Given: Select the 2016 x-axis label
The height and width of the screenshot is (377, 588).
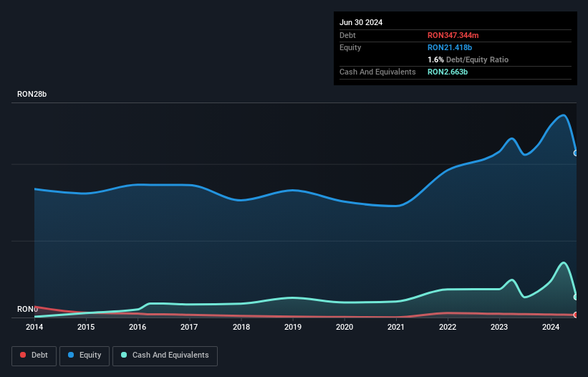Looking at the screenshot, I should click(x=138, y=327).
